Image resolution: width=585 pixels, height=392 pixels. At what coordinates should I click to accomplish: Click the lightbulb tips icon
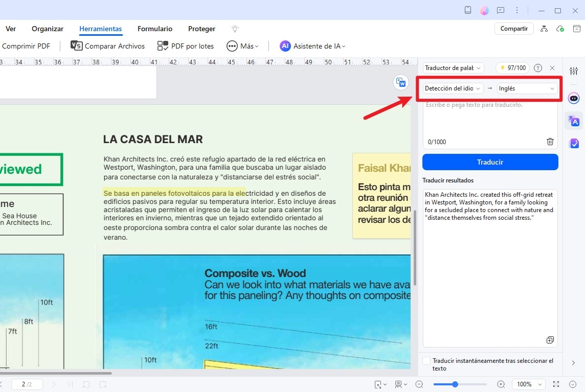pos(235,29)
